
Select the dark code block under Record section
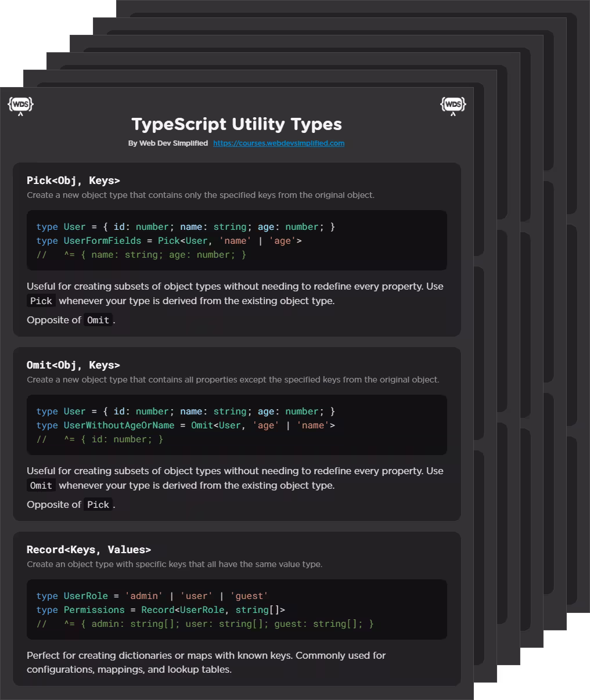[236, 609]
